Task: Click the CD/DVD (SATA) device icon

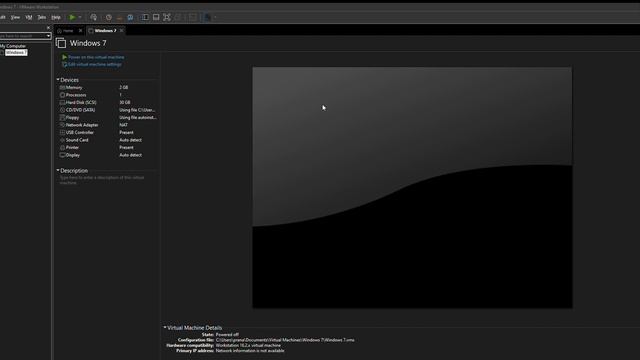Action: tap(62, 110)
